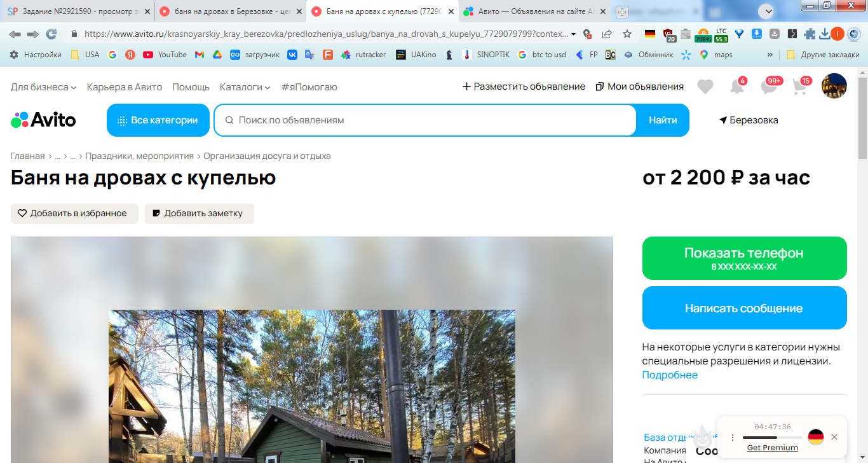Open the Bitcoin price ticker extension

[703, 34]
